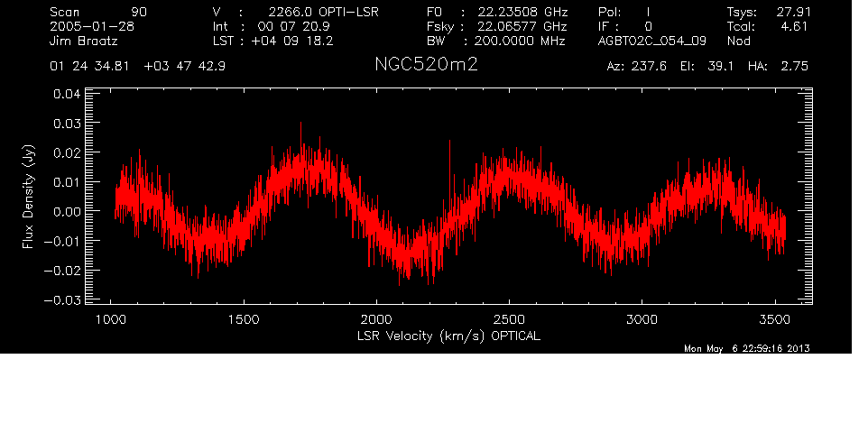Click the polarization label Pol: I
Image resolution: width=868 pixels, height=442 pixels.
pos(624,12)
